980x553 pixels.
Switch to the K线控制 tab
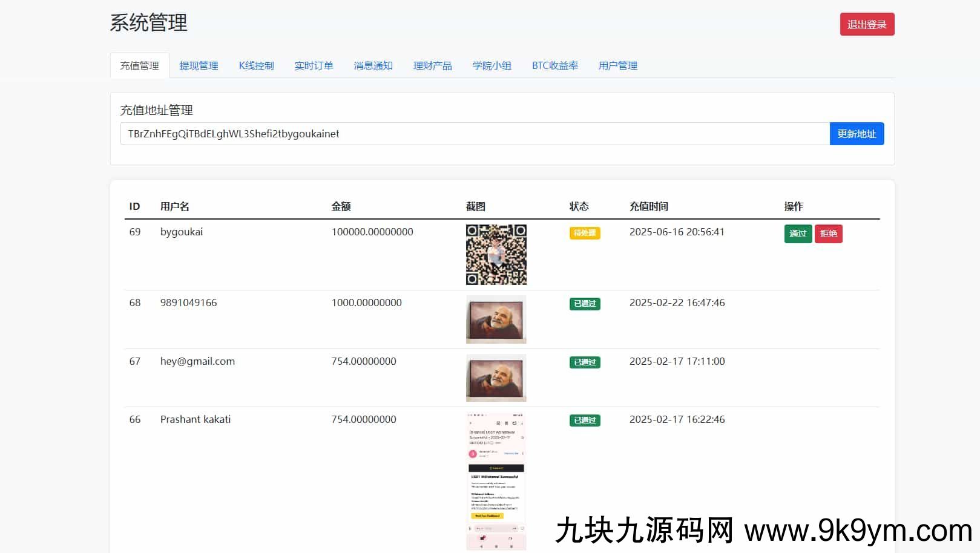pos(256,65)
